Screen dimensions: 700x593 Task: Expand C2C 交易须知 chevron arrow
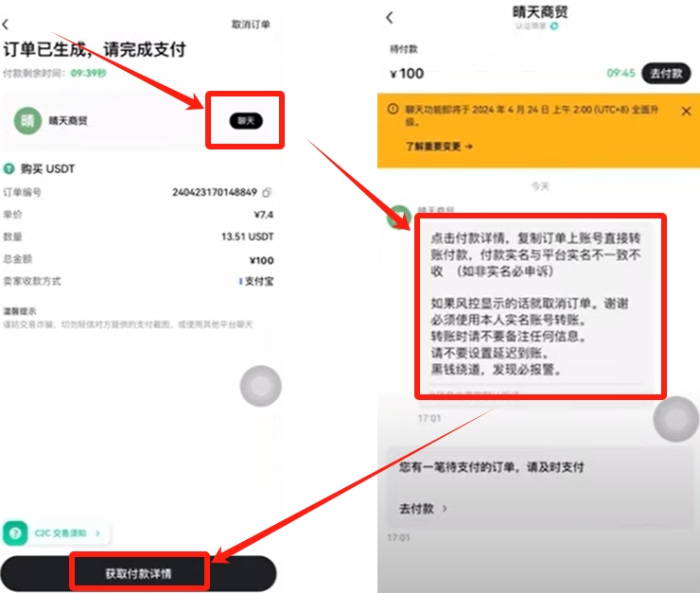97,532
